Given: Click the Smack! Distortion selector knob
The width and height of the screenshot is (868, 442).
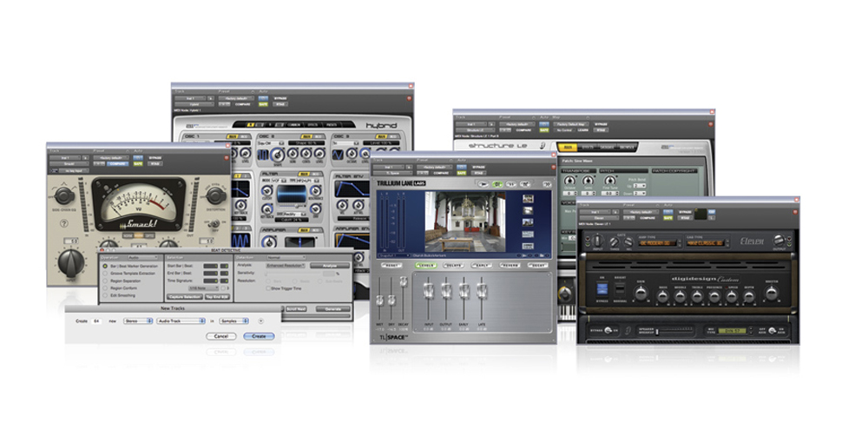Looking at the screenshot, I should [x=214, y=195].
